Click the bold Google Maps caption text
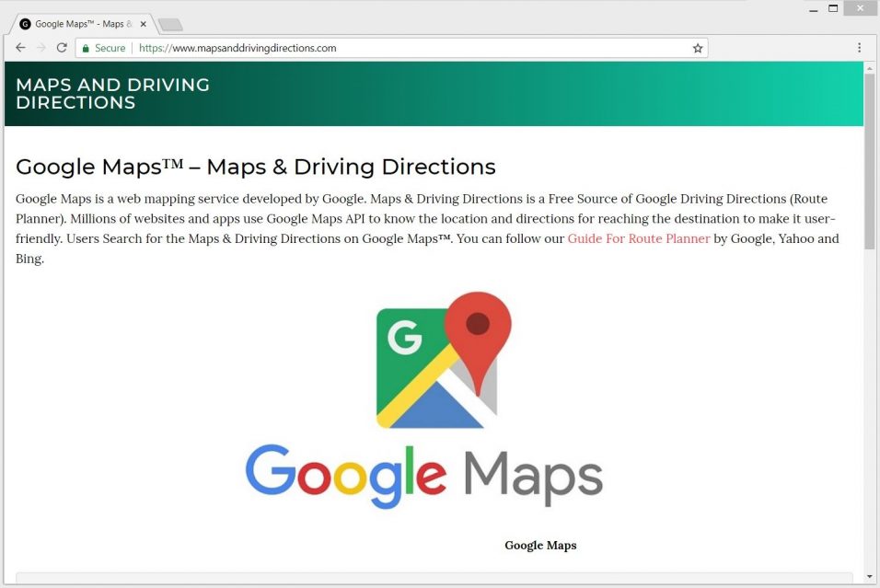This screenshot has height=588, width=880. click(540, 545)
